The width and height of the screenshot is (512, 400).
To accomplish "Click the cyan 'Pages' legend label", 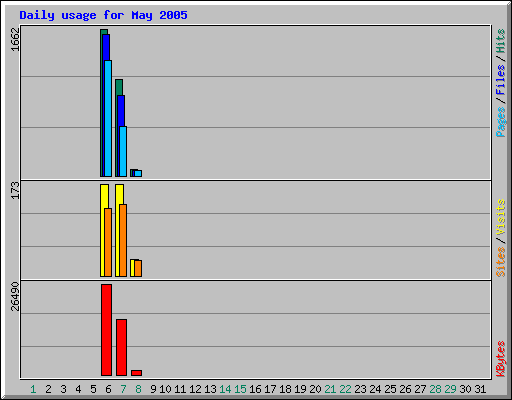I will click(501, 122).
